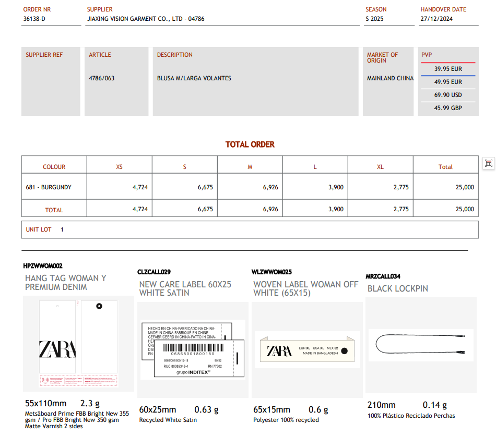Click the UNIT LOT field
496x448 pixels.
pyautogui.click(x=39, y=229)
